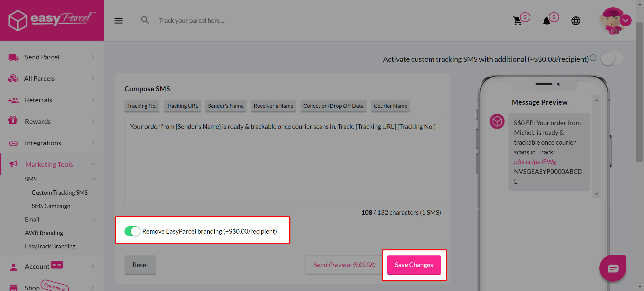Insert the Receiver's Name placeholder
The width and height of the screenshot is (644, 291).
(x=273, y=106)
